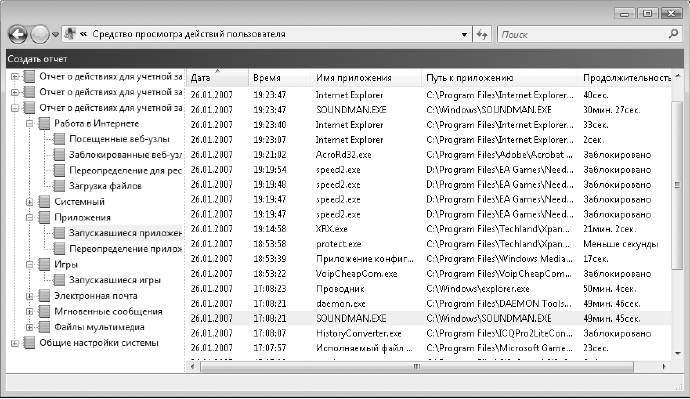The image size is (690, 399).
Task: Click the Общие настройки системы icon
Action: pos(29,343)
